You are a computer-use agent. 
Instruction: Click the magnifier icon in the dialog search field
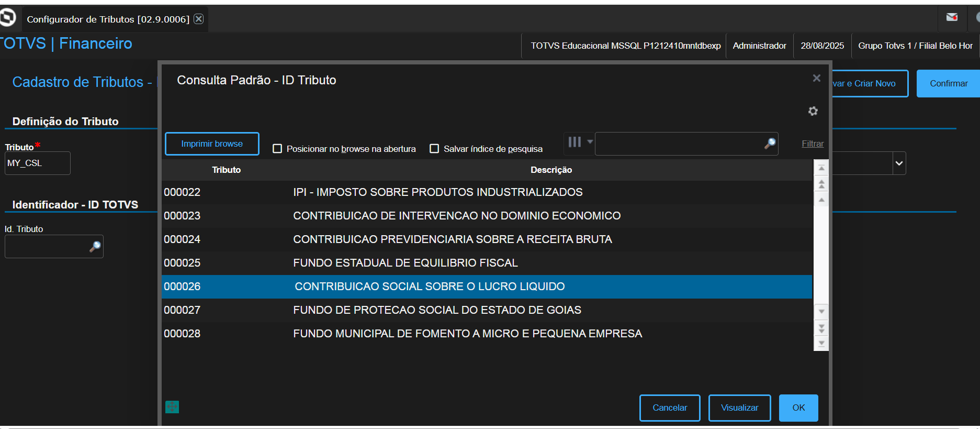(770, 144)
